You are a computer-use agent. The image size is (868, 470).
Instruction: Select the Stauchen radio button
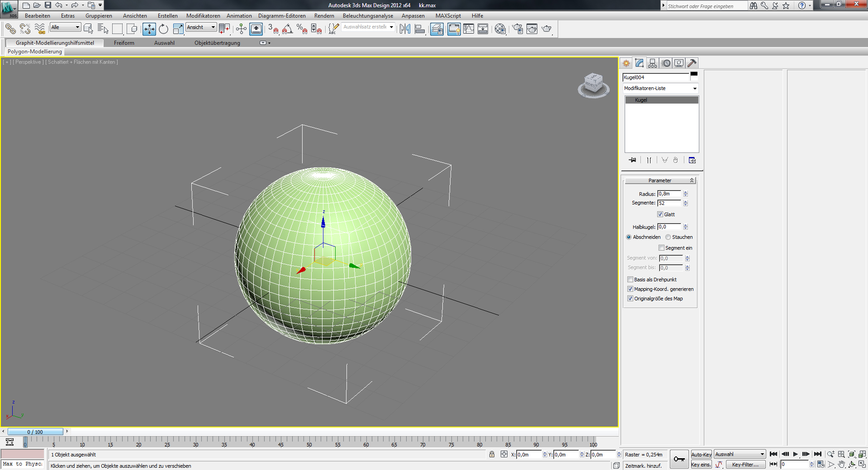pyautogui.click(x=668, y=237)
